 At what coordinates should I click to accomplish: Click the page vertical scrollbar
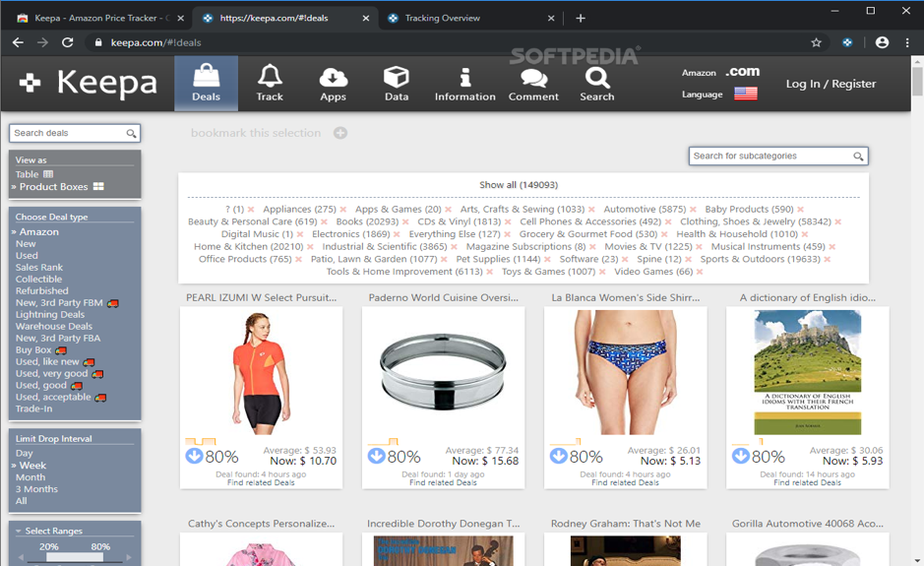pos(917,81)
